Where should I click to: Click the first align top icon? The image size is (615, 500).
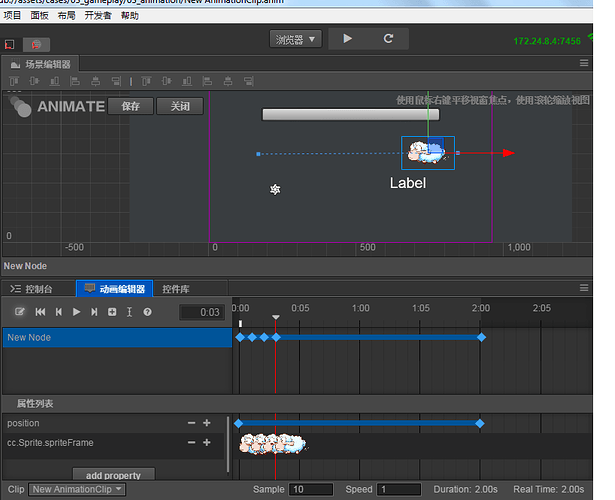[x=14, y=81]
